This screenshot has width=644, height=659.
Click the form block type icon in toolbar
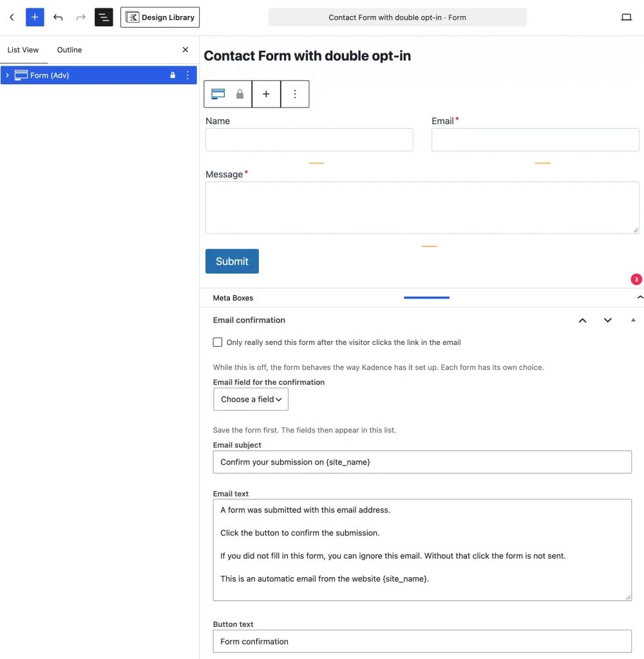(x=218, y=94)
